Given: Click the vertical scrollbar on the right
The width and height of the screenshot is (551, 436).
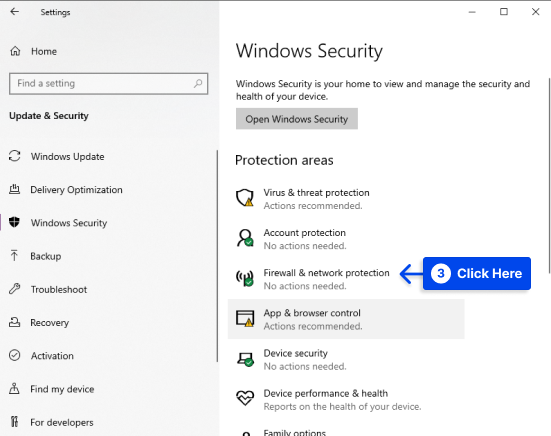Looking at the screenshot, I should (x=549, y=176).
